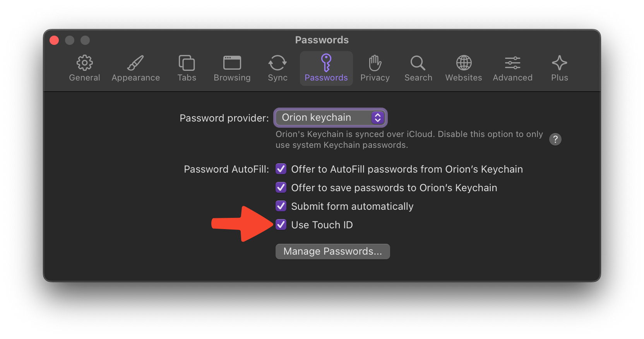Open Appearance settings paintbrush icon
The image size is (644, 339).
pos(135,63)
